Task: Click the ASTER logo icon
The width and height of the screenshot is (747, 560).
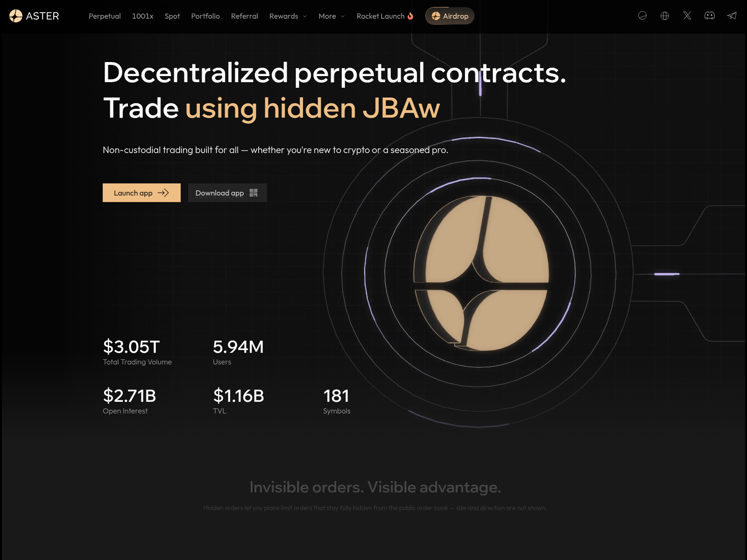Action: (16, 16)
